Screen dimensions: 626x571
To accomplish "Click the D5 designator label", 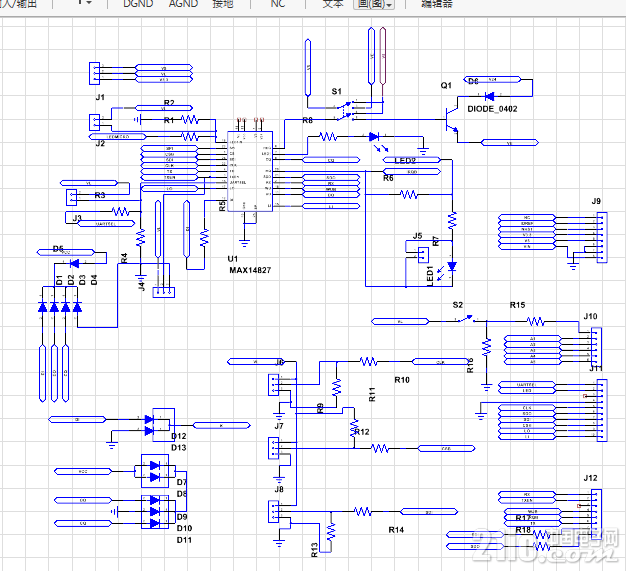I will [x=58, y=249].
